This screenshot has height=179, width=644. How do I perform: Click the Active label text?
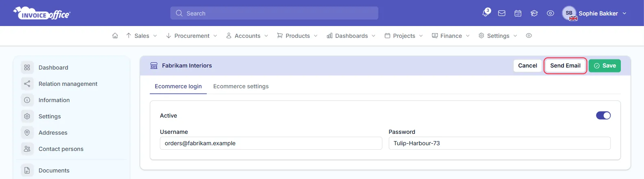(x=168, y=116)
